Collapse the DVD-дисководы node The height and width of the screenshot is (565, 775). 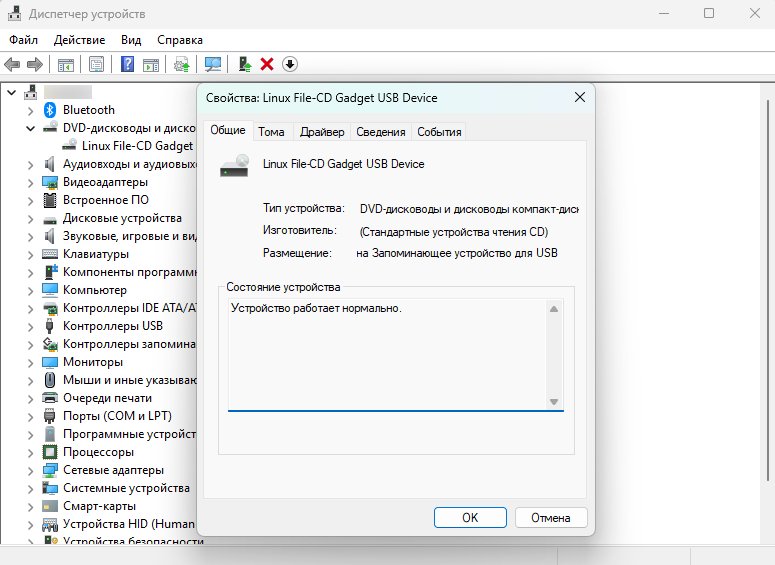point(31,129)
